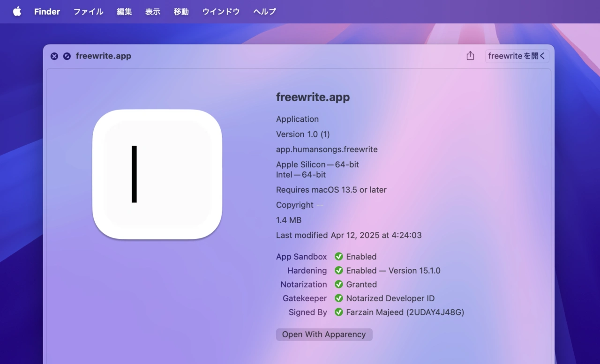Click the freewriteを開く button
The height and width of the screenshot is (364, 600).
(517, 56)
